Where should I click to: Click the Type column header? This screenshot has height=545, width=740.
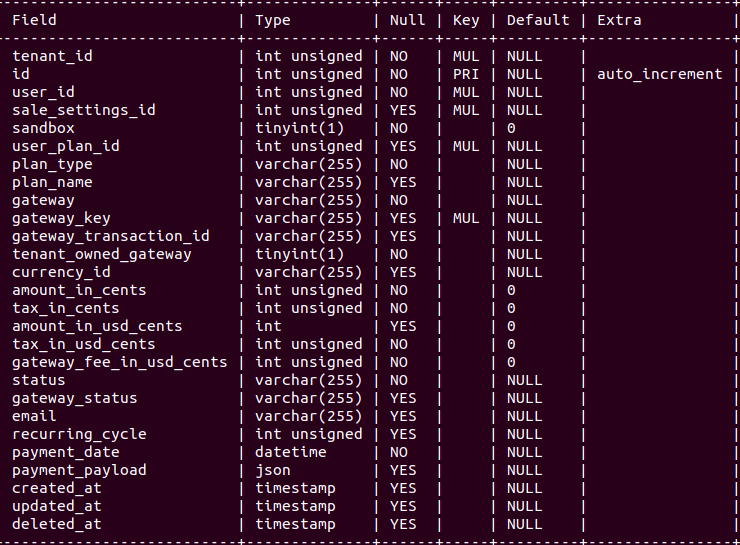273,20
